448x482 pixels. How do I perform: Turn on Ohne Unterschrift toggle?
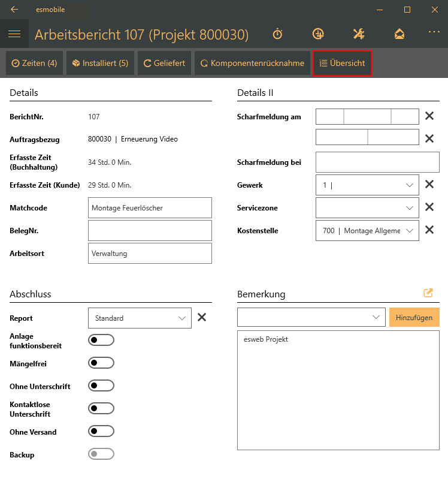pyautogui.click(x=101, y=385)
